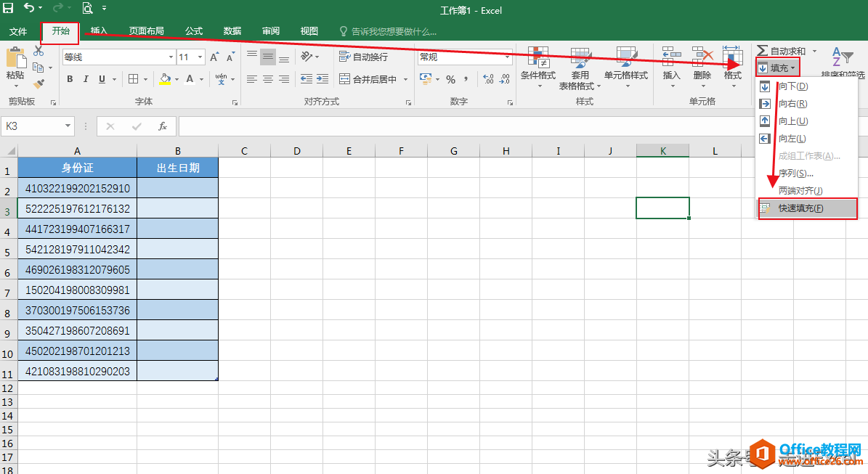Click the Print Preview icon in title bar

coord(87,8)
